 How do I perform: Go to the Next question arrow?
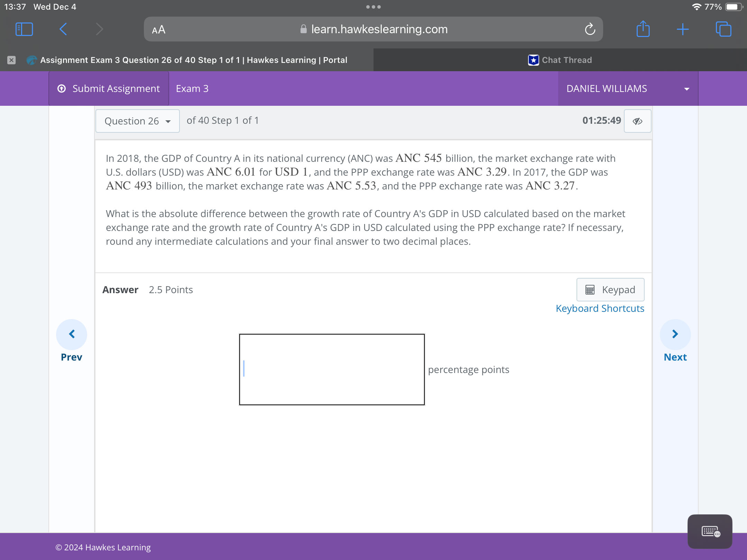coord(675,334)
